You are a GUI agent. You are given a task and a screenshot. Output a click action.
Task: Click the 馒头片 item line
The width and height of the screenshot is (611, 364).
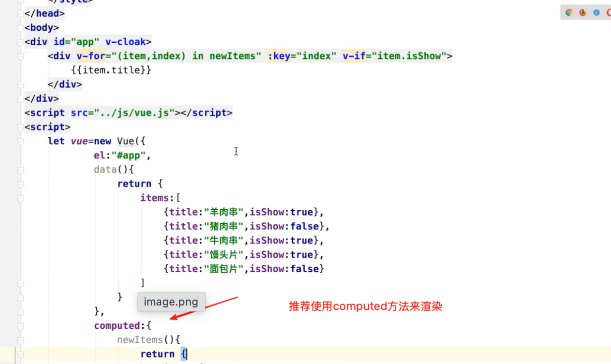pos(244,254)
